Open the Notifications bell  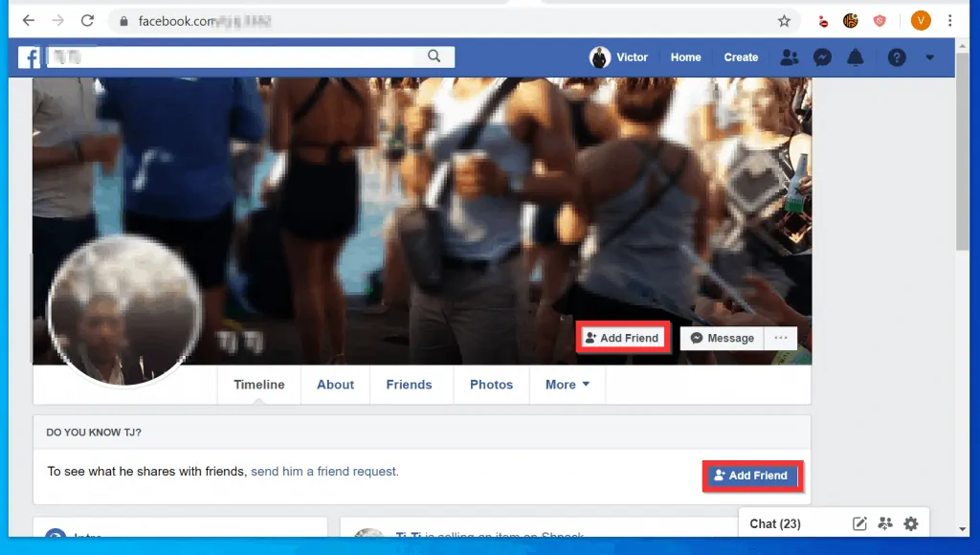tap(856, 57)
